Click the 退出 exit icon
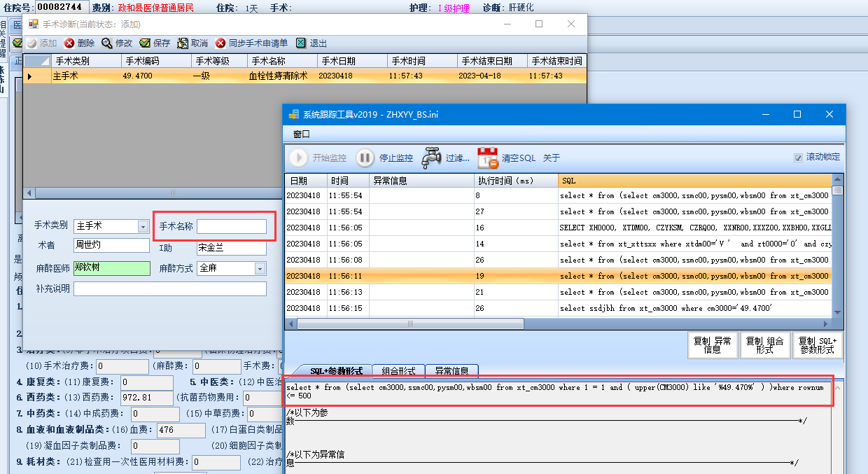Viewport: 868px width, 474px height. point(301,43)
